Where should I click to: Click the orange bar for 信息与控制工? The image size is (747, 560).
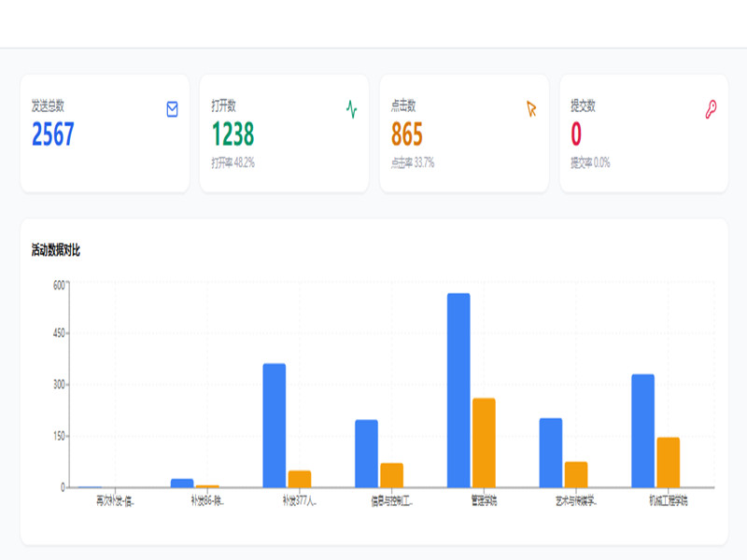click(391, 475)
